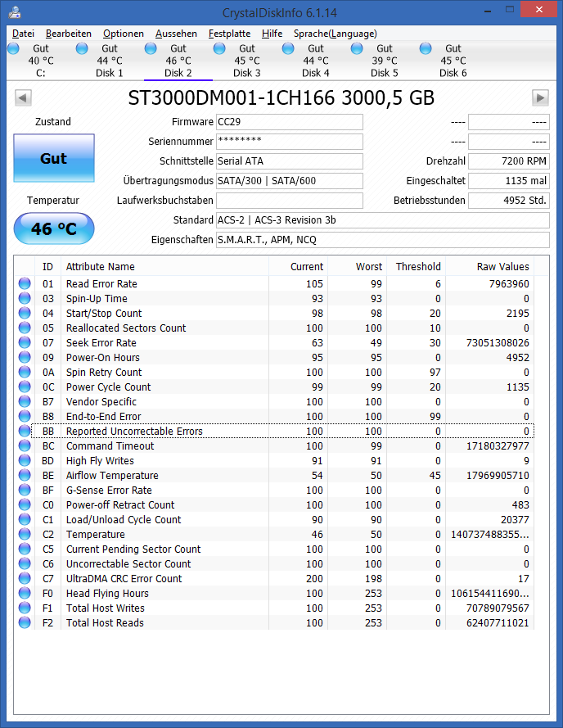Click status icon for Start/Stop Count
Image resolution: width=563 pixels, height=728 pixels.
pos(25,313)
